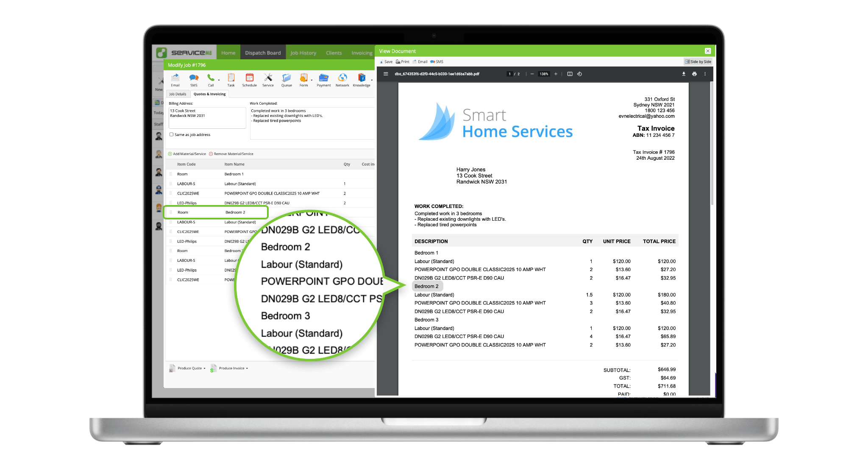Click the Side by Side view toggle

696,62
